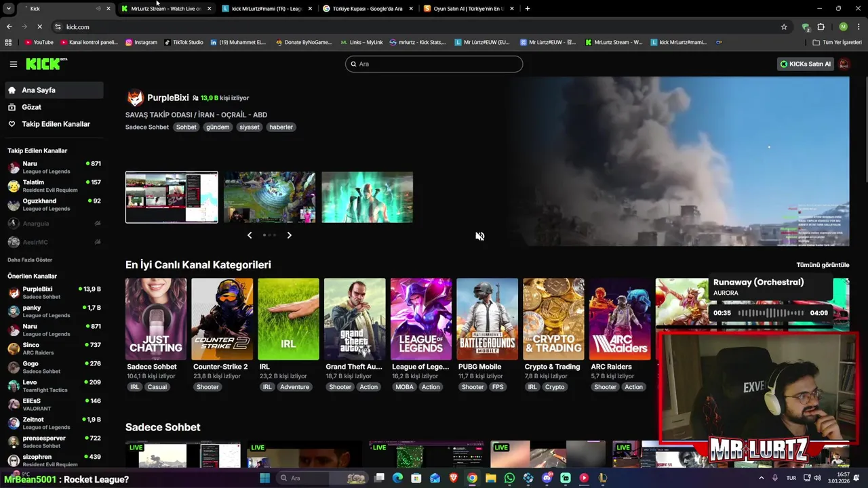Click the Casual tag under Sadece Sohbet
Screen dimensions: 868x488
pos(157,387)
